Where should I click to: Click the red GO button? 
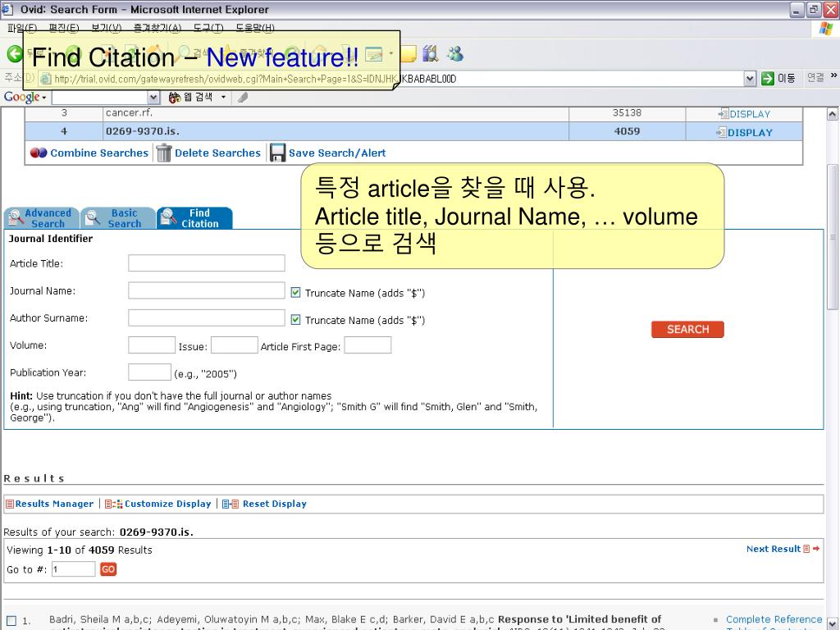tap(108, 569)
